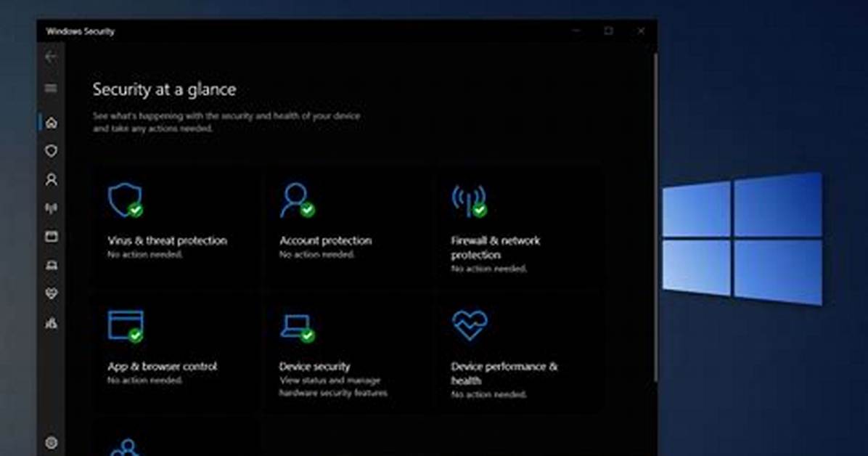Minimize the Windows Security window
This screenshot has width=868, height=456.
(x=576, y=30)
